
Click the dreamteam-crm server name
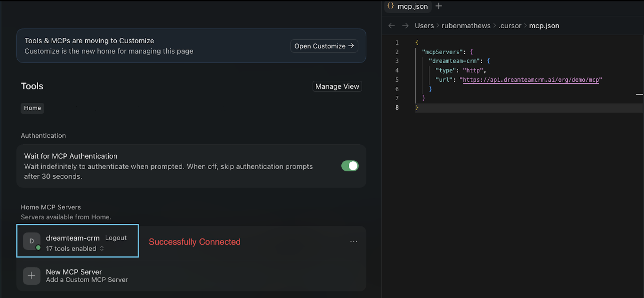(x=73, y=238)
